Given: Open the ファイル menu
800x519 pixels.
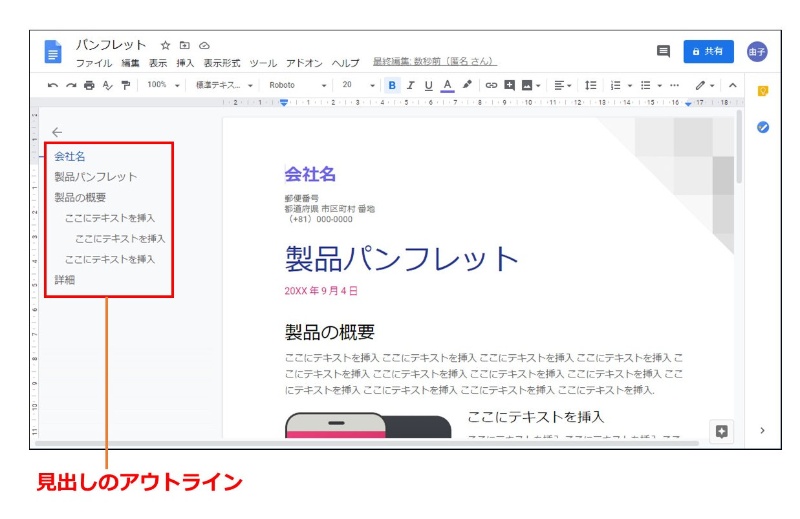Looking at the screenshot, I should (94, 63).
